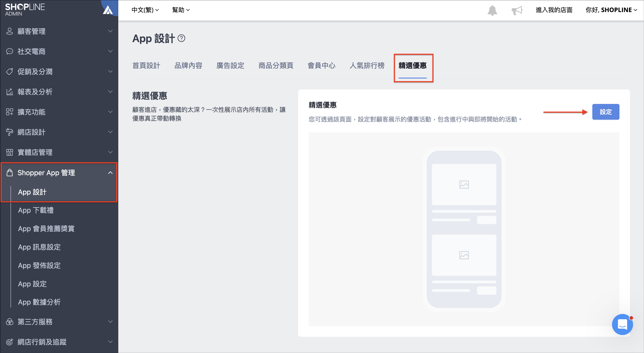644x353 pixels.
Task: Expand the 促銷及分潤 menu chevron
Action: (x=110, y=71)
